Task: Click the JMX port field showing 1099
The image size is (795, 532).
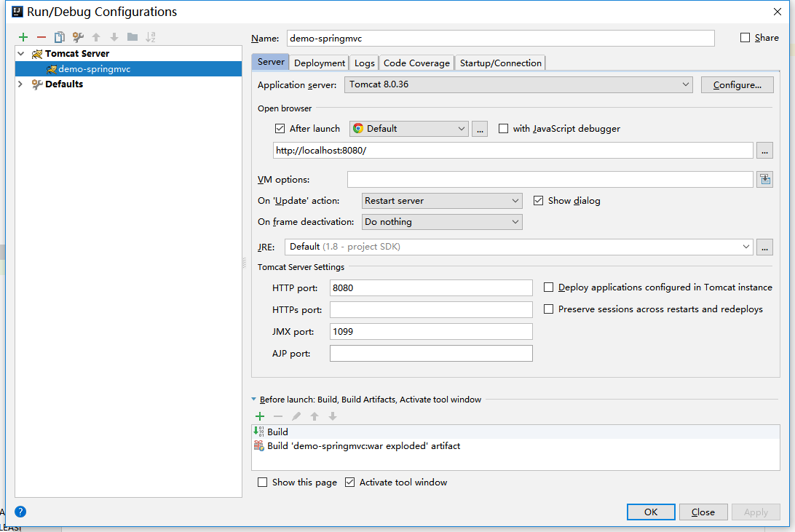Action: (431, 331)
